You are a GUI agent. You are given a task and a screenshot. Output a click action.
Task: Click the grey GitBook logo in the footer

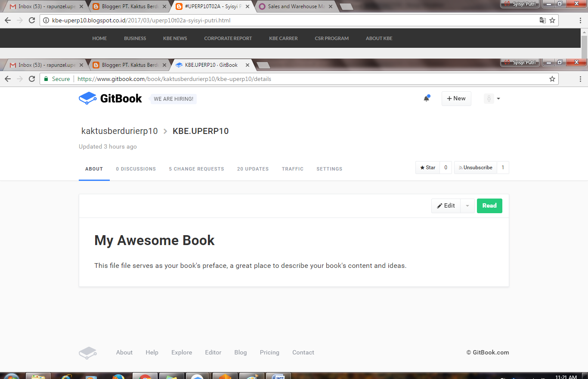[x=88, y=353]
